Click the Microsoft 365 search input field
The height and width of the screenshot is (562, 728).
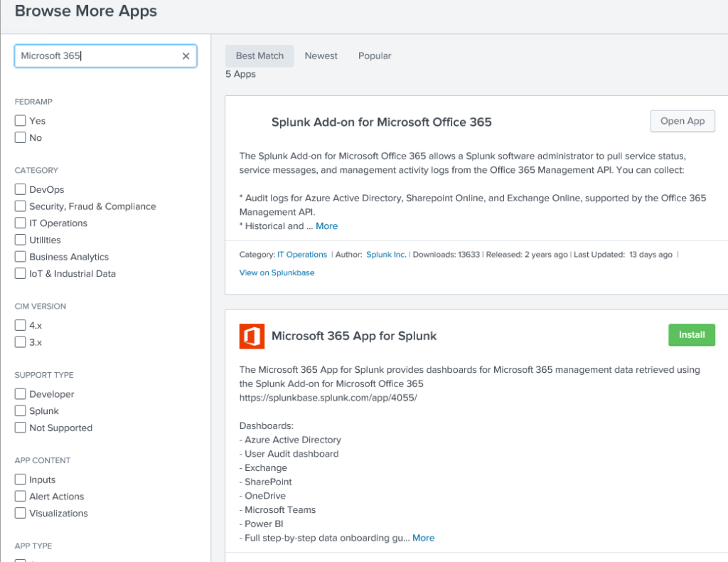coord(106,56)
